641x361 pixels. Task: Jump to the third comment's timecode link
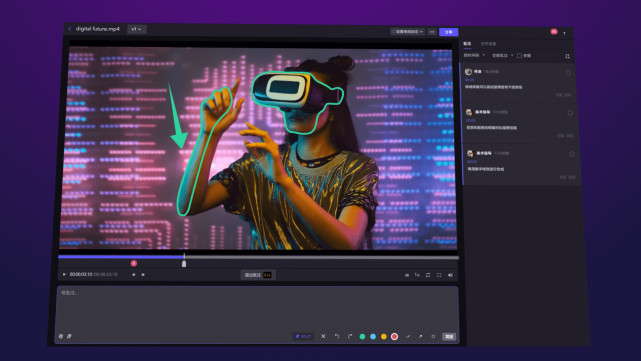(x=472, y=161)
